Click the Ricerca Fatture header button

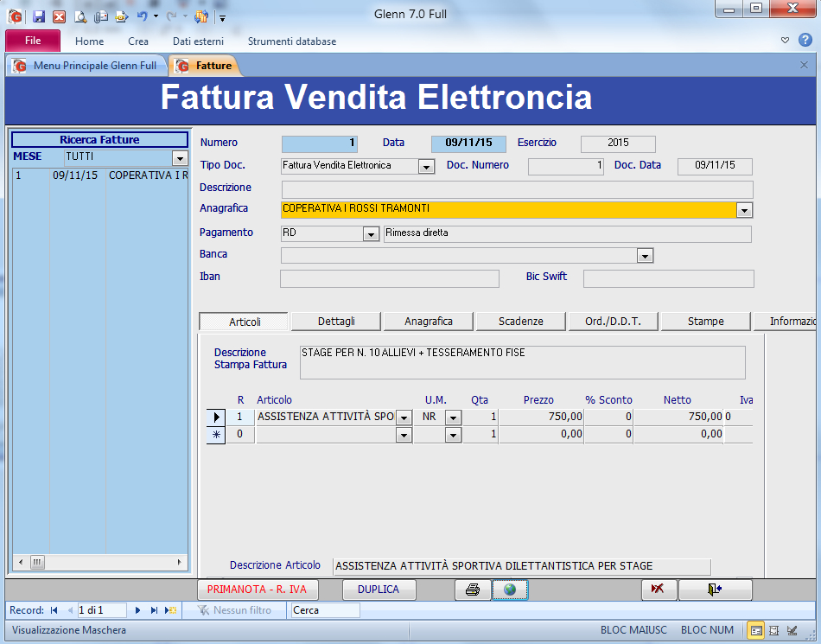pos(99,140)
